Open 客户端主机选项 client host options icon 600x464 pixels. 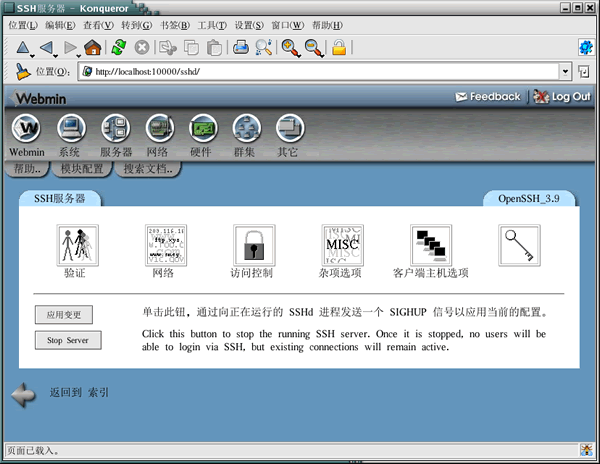point(431,245)
